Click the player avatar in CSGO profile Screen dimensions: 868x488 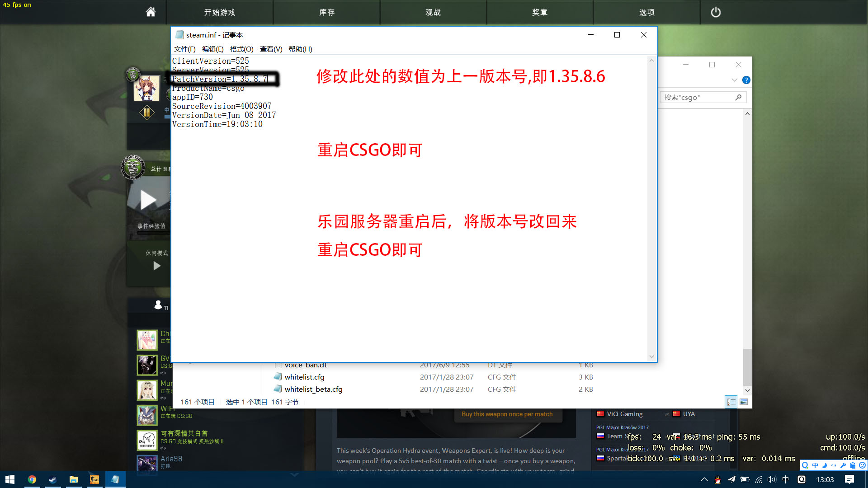point(147,88)
